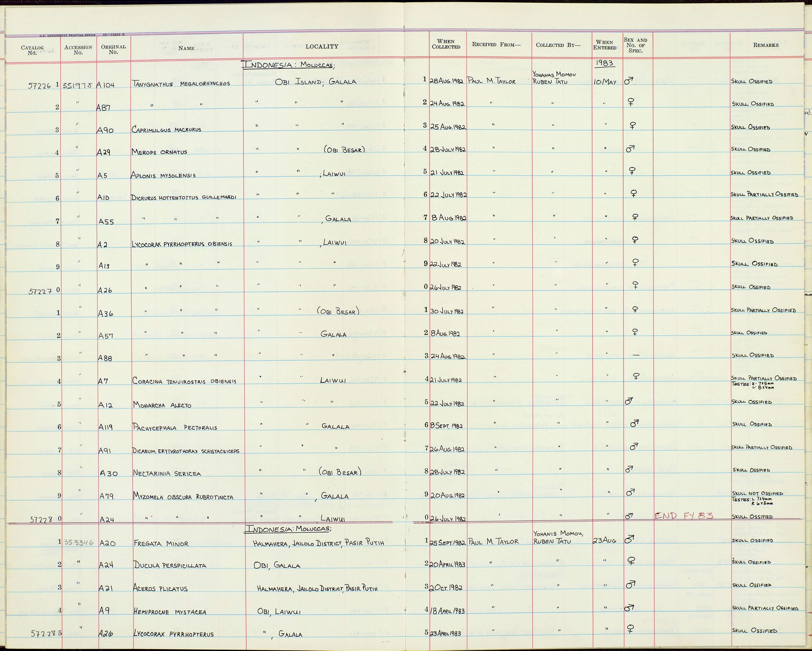Select the name Monarcha alecto

(x=162, y=405)
